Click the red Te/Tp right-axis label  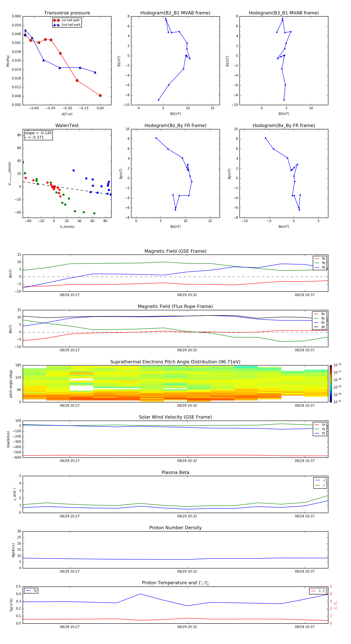coord(336,605)
